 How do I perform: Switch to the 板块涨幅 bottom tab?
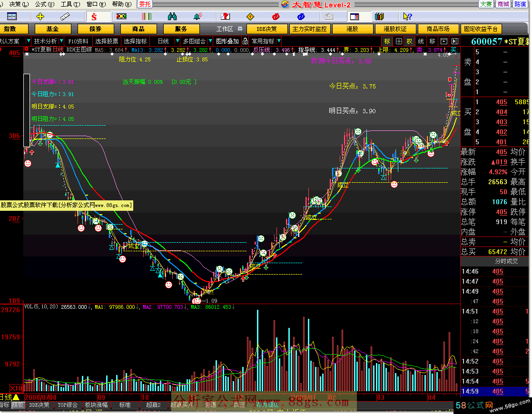click(96, 405)
